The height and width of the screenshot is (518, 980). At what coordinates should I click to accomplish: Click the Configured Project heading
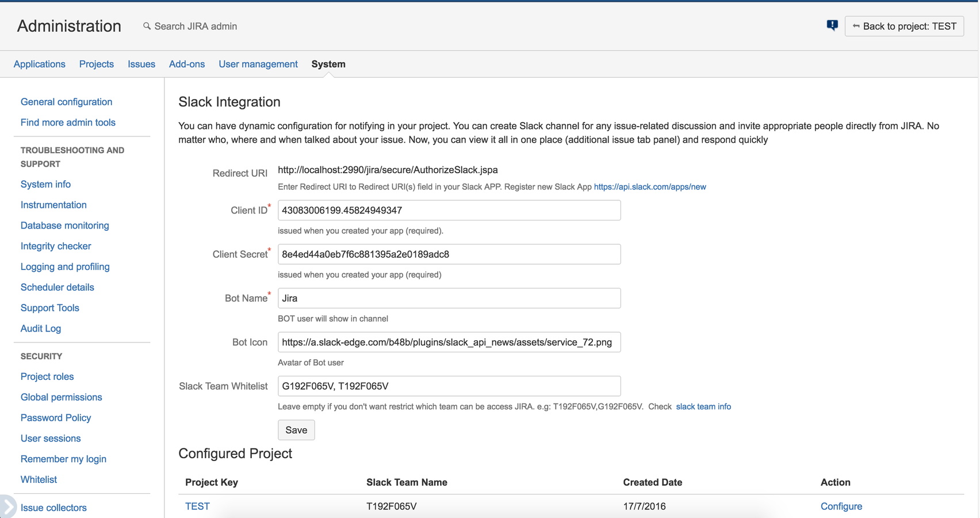click(x=235, y=454)
